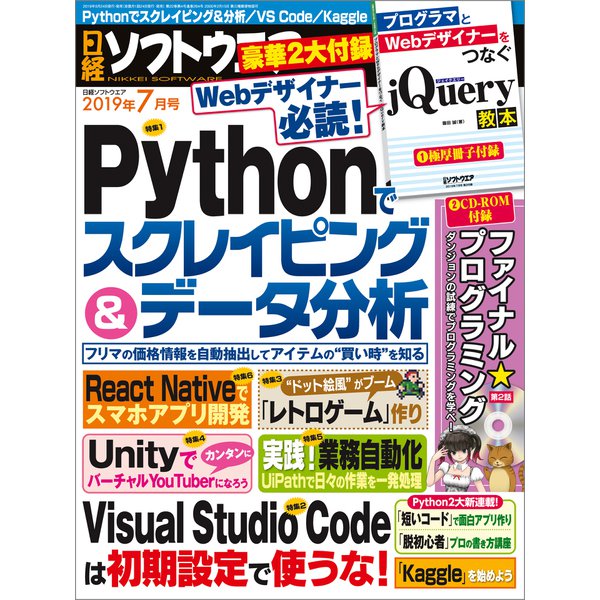Click the Python2大新連載! label
600x600 pixels.
(455, 502)
